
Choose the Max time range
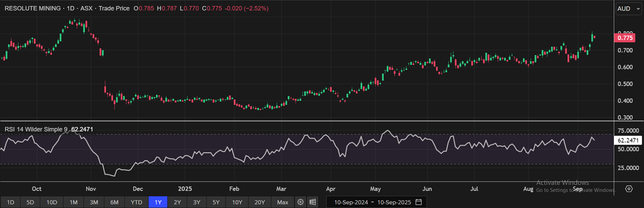tap(282, 202)
